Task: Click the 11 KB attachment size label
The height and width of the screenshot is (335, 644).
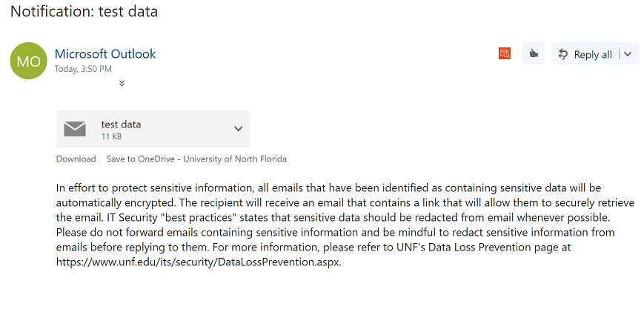Action: [111, 136]
